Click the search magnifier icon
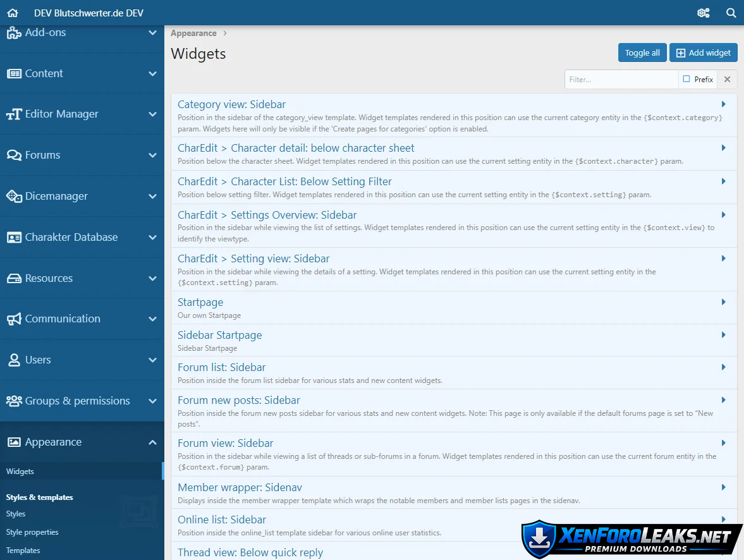744x560 pixels. [731, 13]
